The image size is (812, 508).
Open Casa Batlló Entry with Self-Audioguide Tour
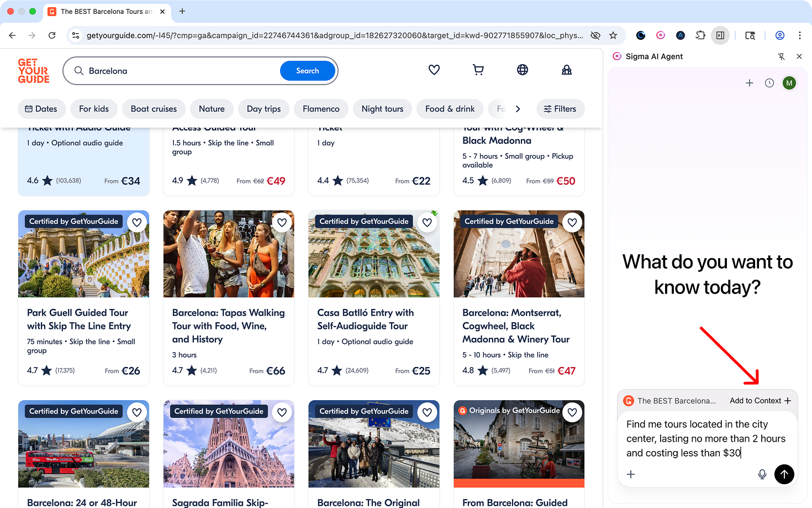tap(366, 320)
